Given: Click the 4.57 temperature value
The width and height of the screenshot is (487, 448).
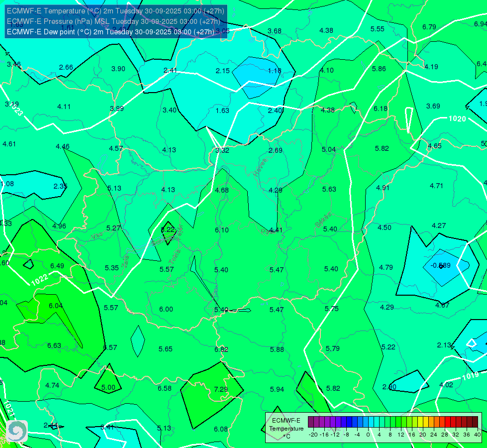Looking at the screenshot, I should [116, 149].
